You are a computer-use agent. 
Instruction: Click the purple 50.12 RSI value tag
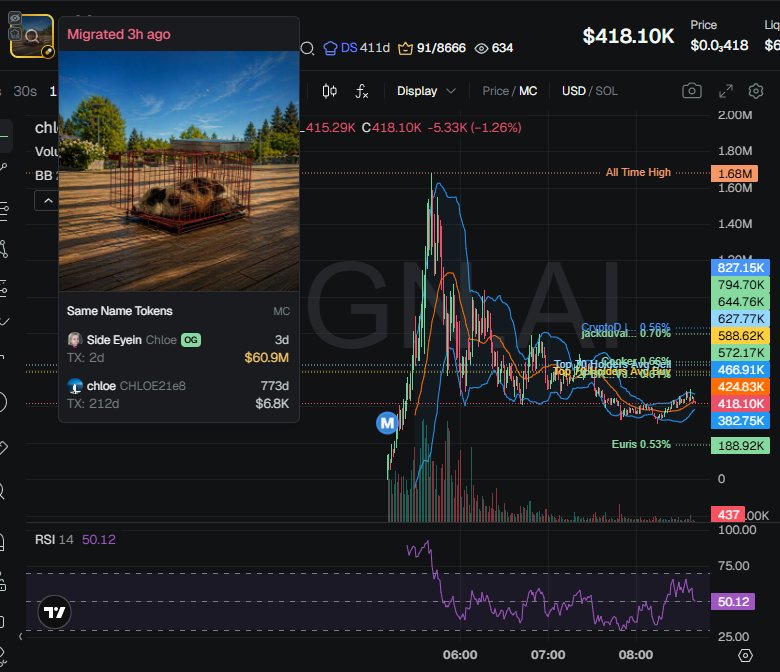coord(733,601)
